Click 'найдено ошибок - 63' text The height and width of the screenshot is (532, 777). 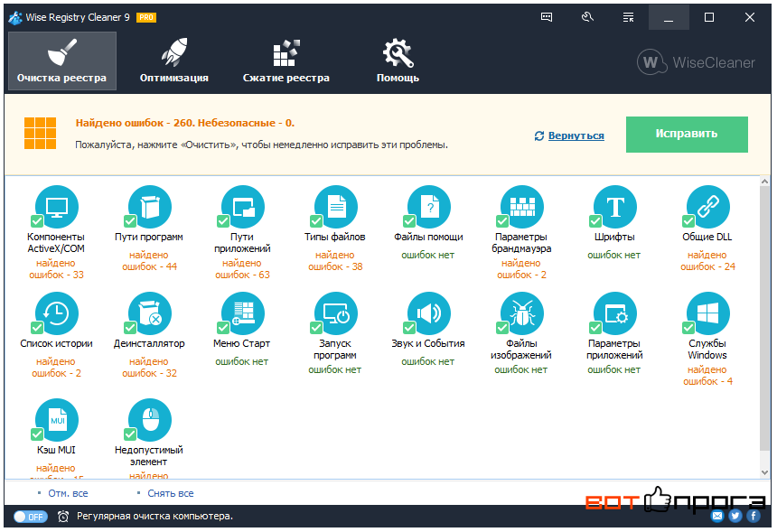(242, 269)
